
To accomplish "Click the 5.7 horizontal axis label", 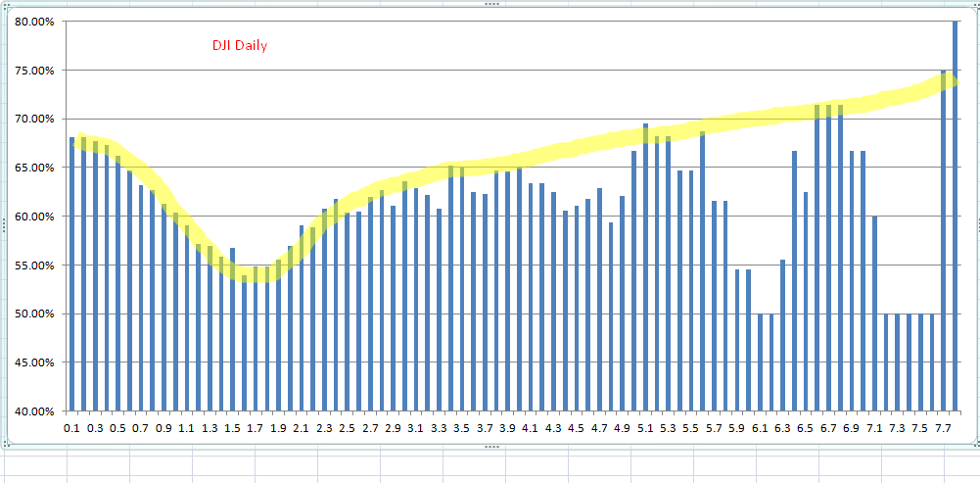I will point(715,428).
